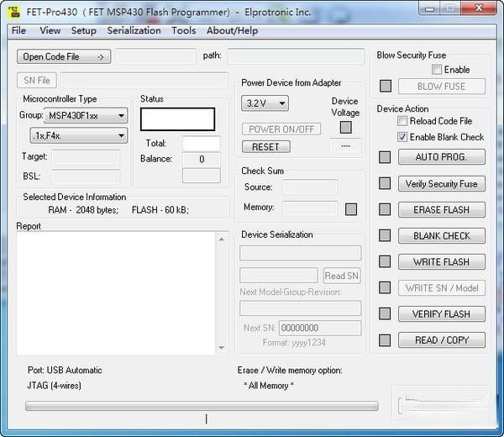Run the BLANK CHECK action
The height and width of the screenshot is (437, 504).
point(441,235)
